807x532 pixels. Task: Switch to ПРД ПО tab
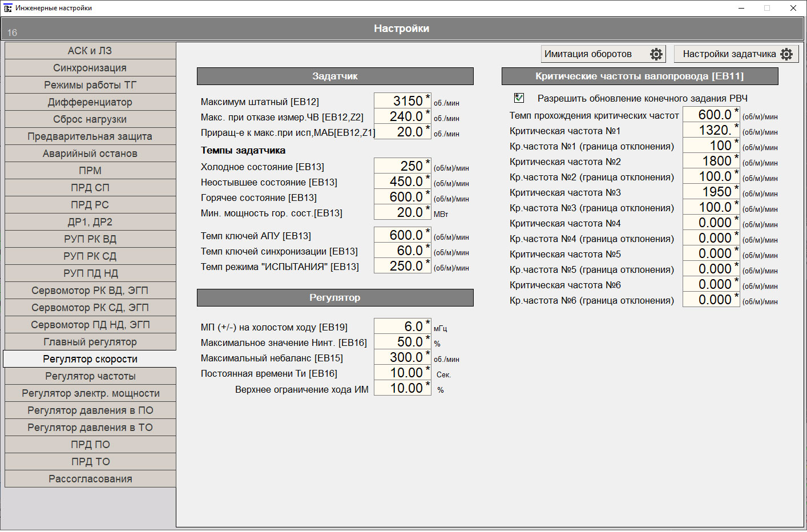(x=90, y=445)
